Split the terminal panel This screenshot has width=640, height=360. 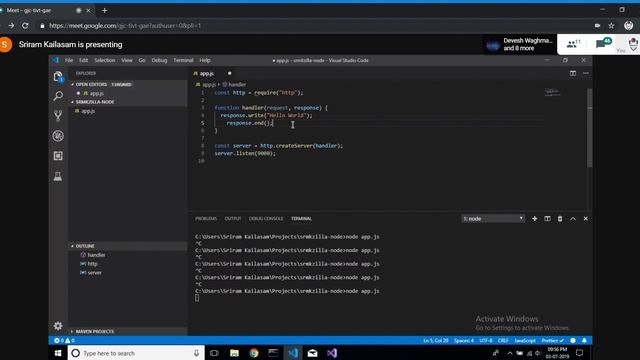547,219
